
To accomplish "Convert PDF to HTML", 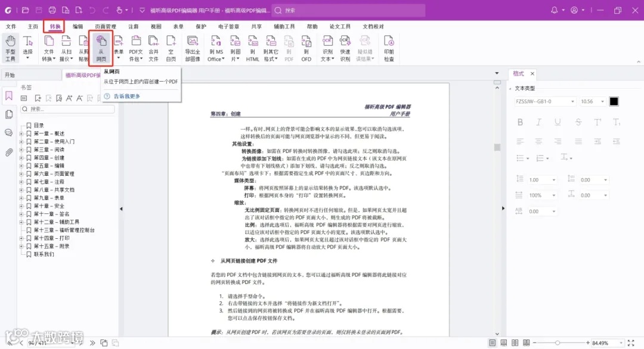I will click(x=253, y=48).
